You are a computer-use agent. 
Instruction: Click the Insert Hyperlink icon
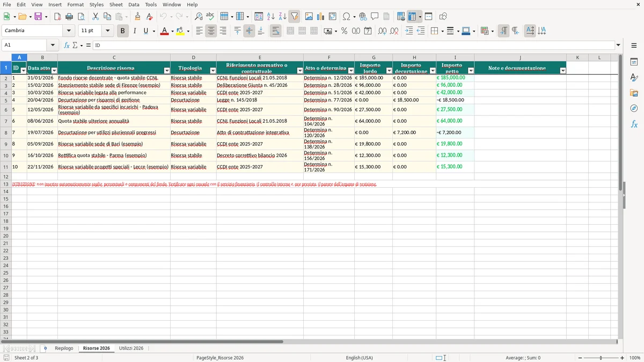(363, 17)
